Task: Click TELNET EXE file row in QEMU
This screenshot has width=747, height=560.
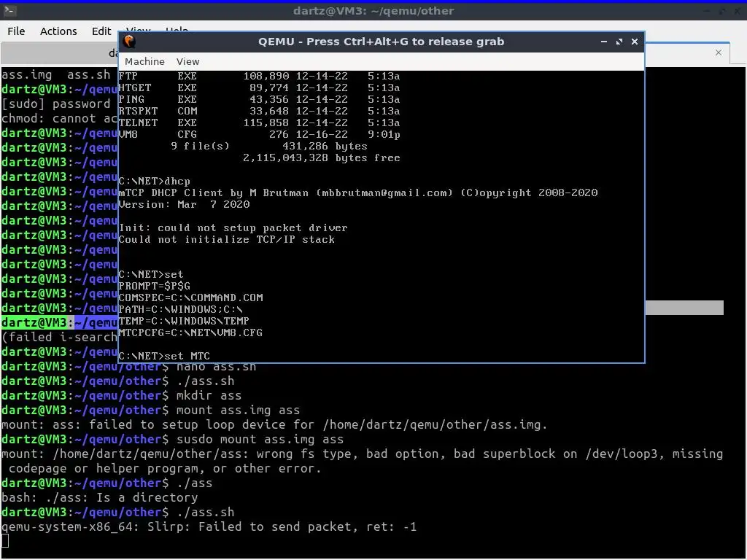Action: 259,122
